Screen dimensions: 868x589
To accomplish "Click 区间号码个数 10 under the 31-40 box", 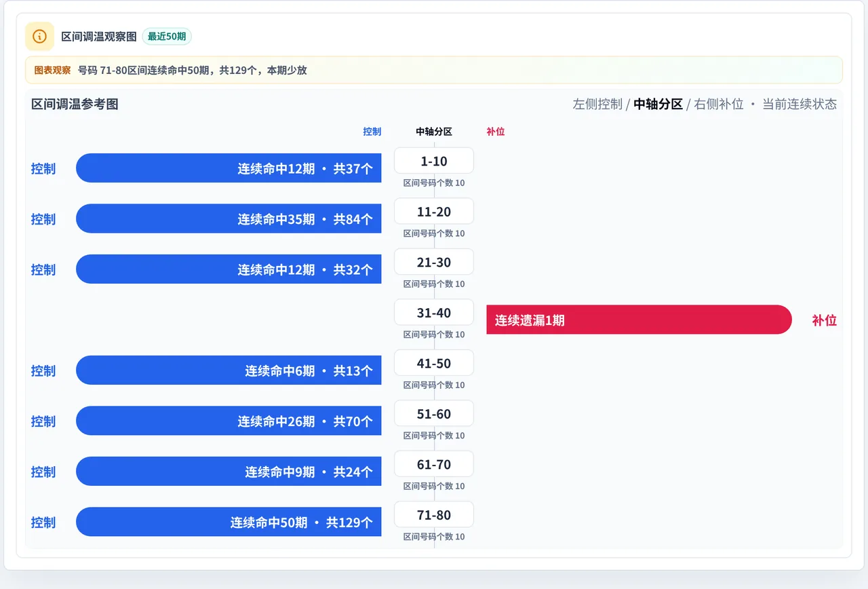I will coord(434,335).
